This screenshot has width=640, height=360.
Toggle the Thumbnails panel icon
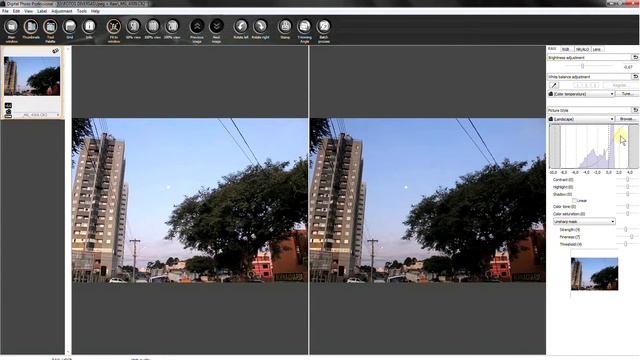click(x=31, y=27)
